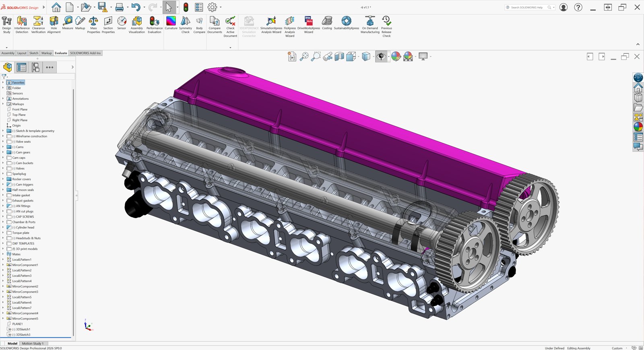
Task: Open Compare Documents
Action: (215, 25)
